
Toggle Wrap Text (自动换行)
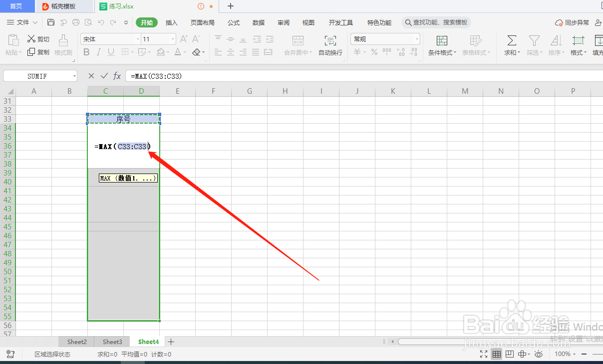330,45
